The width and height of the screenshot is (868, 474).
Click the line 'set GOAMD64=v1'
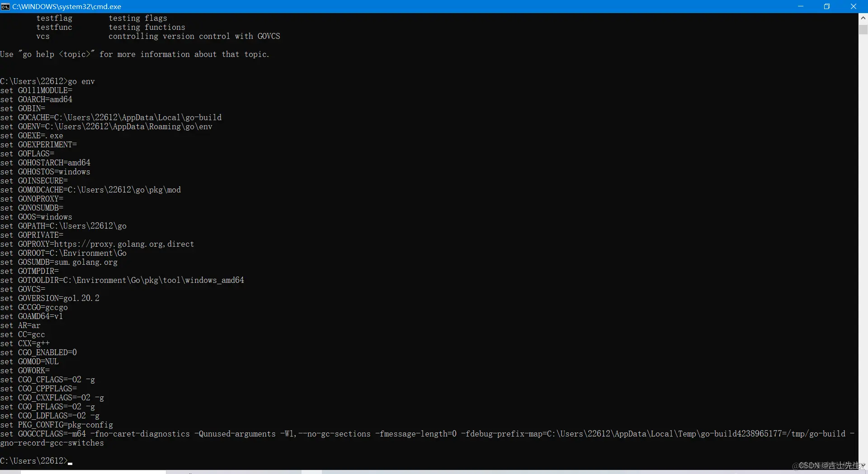tap(32, 316)
